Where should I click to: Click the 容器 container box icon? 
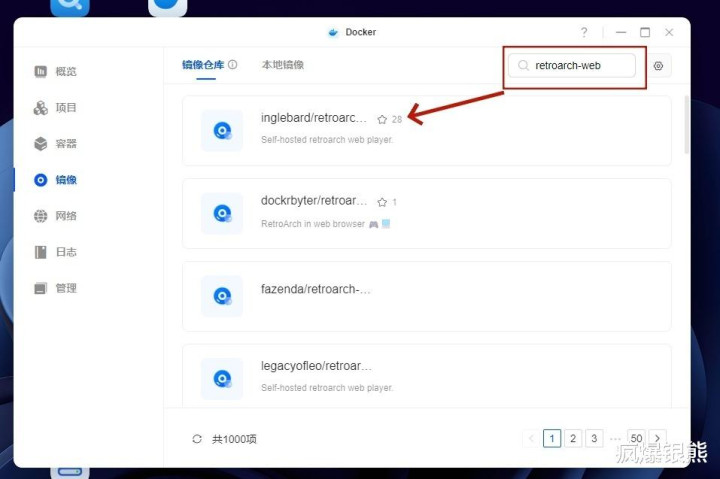40,144
